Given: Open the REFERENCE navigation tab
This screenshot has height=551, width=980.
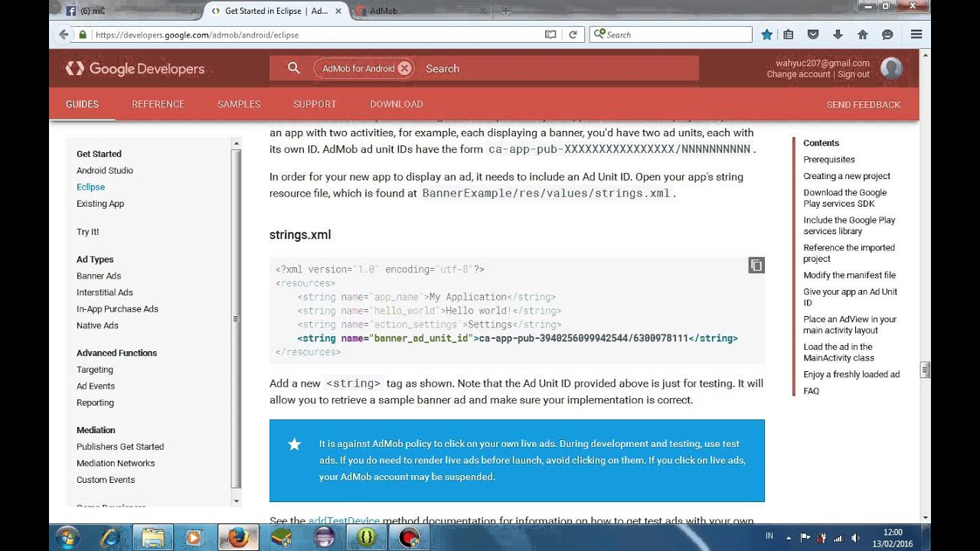Looking at the screenshot, I should pyautogui.click(x=158, y=104).
